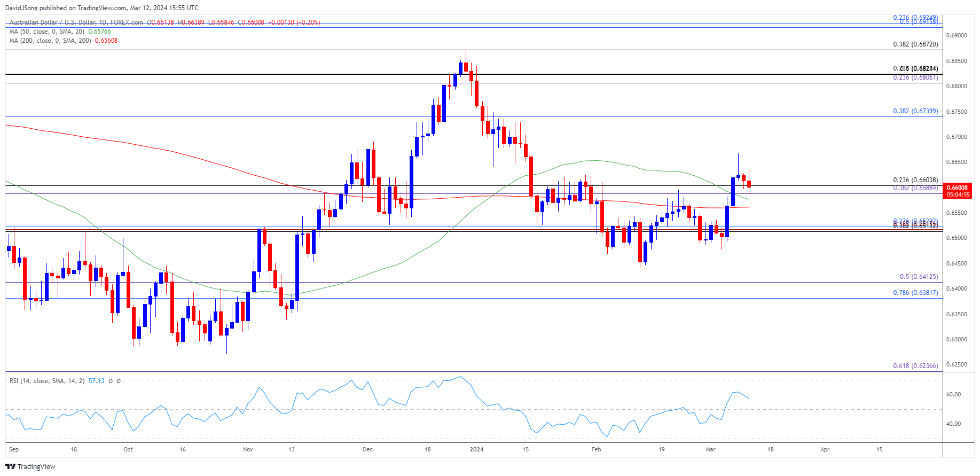Select the 0.236 (0.66038) Fibonacci label
The height and width of the screenshot is (476, 980).
(x=915, y=180)
